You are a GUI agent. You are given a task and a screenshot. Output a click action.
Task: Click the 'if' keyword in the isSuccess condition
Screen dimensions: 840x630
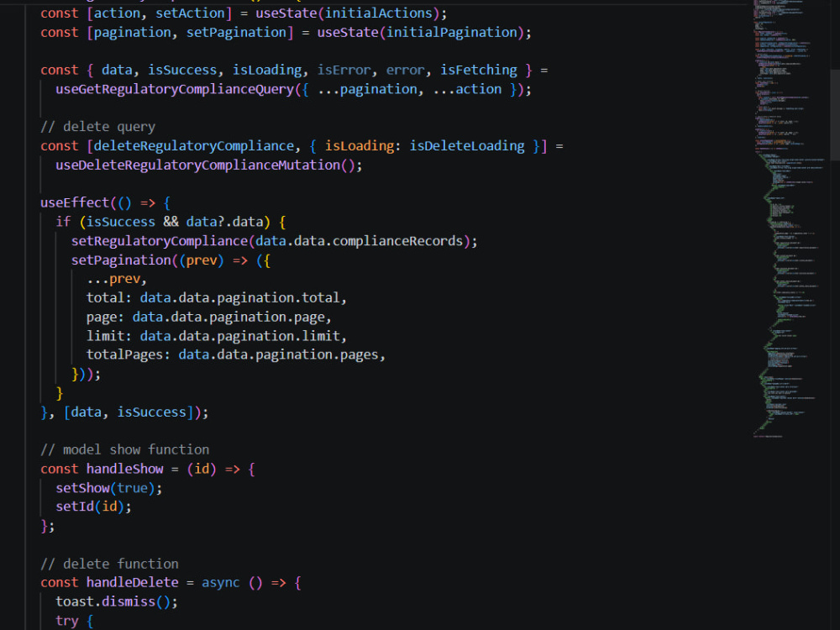(63, 222)
